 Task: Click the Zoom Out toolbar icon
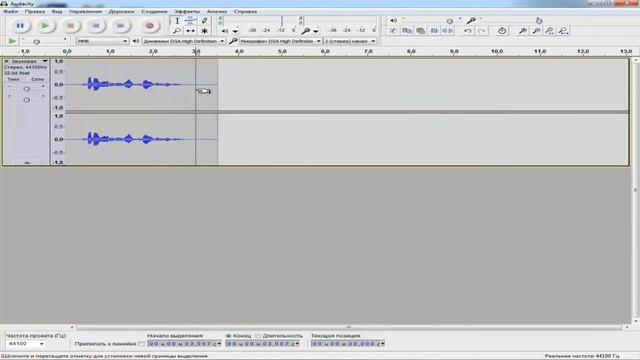pos(536,31)
